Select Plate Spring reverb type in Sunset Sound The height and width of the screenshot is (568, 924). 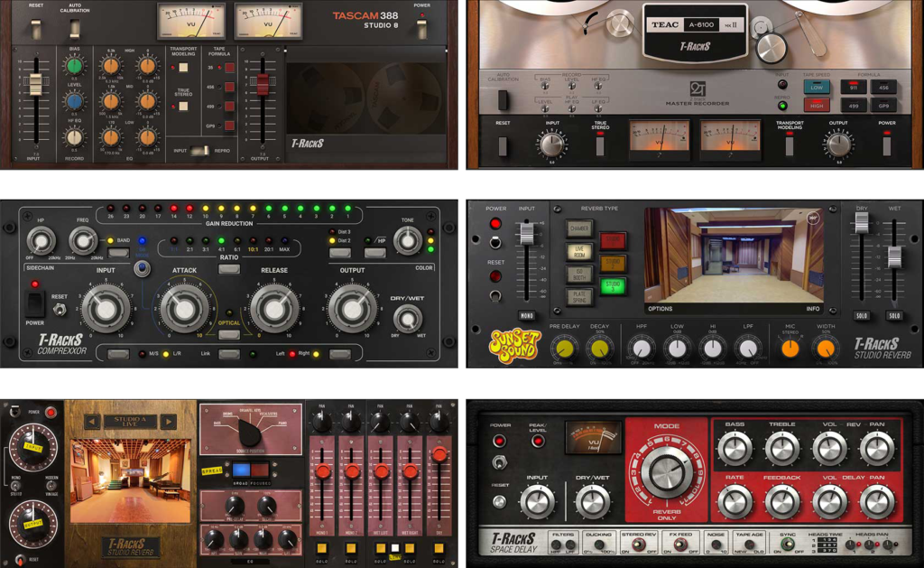(x=579, y=297)
